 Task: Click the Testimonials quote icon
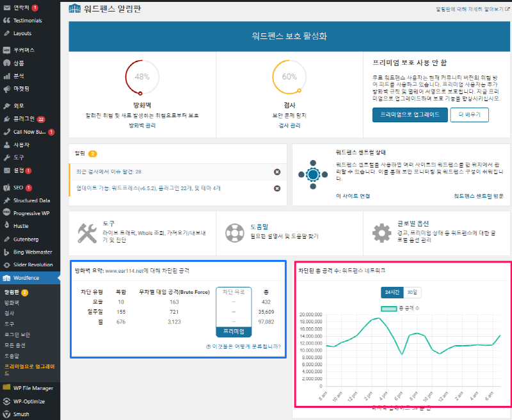[x=6, y=20]
